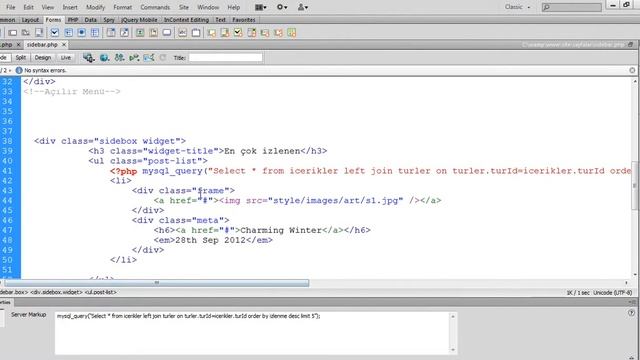Open W3C validation icon in document toolbar

point(134,58)
